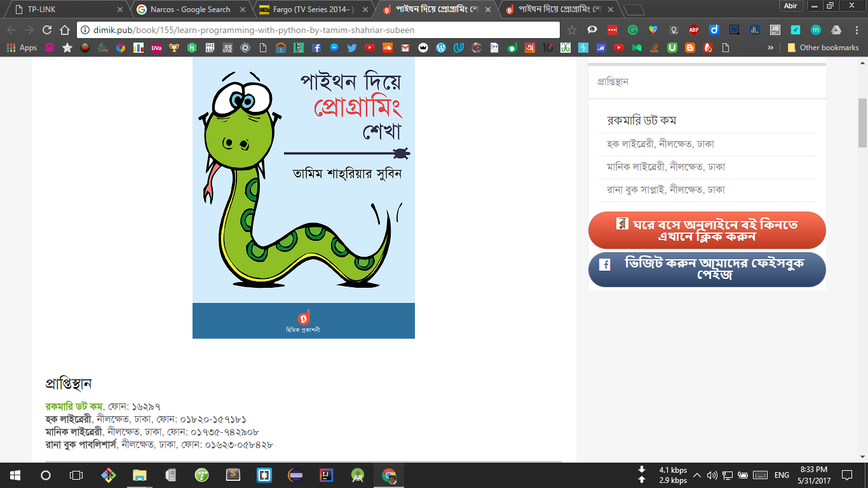
Task: Reload the current page
Action: [46, 30]
